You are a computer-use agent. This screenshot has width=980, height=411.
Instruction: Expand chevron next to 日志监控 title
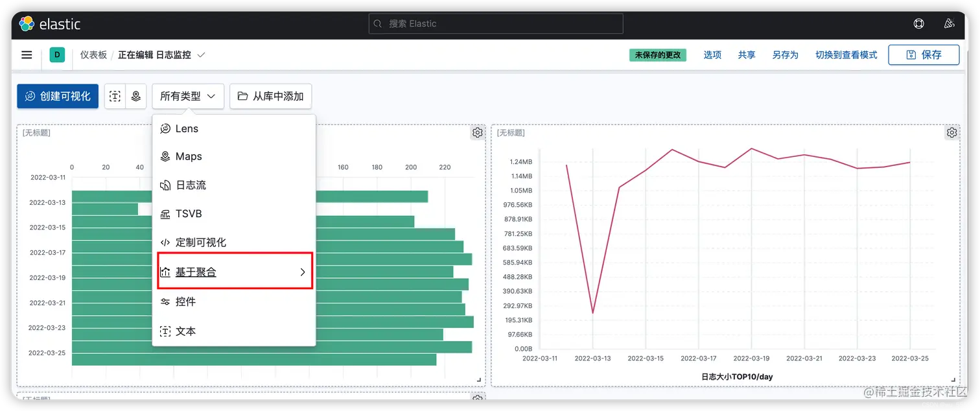(x=201, y=55)
